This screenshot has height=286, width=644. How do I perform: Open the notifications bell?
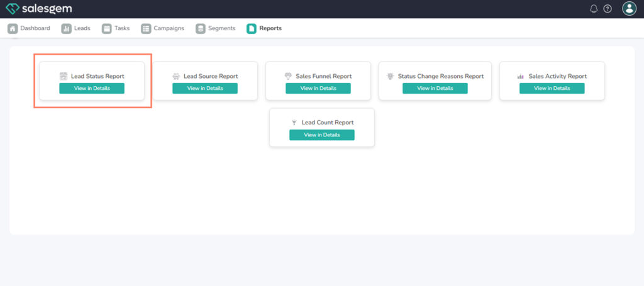tap(594, 9)
